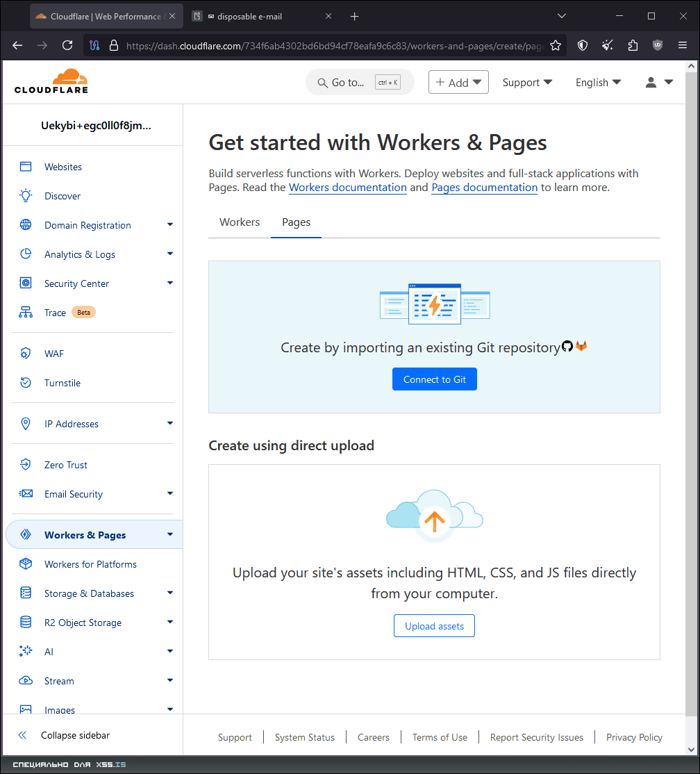The height and width of the screenshot is (774, 700).
Task: Click the IP Addresses pin icon
Action: 26,424
